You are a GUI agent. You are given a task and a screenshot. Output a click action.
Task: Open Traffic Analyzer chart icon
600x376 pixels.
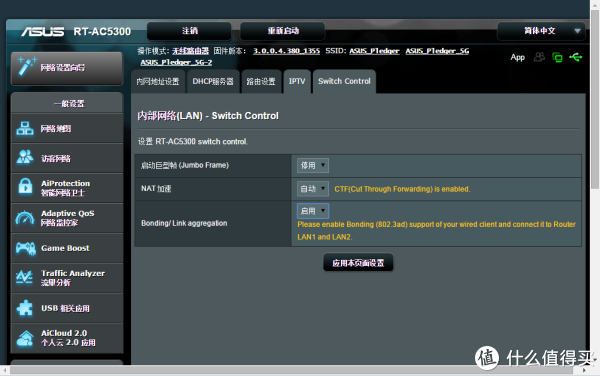24,277
